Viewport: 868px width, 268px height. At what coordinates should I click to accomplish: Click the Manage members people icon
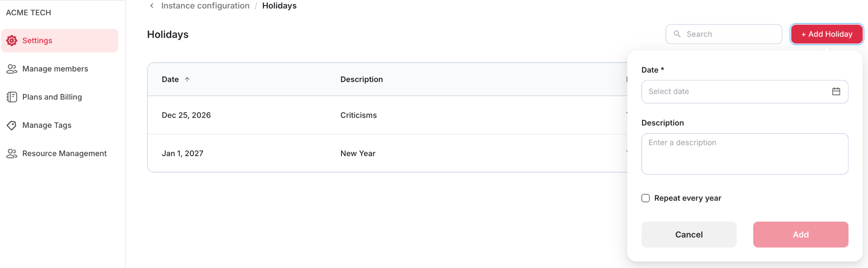[x=12, y=69]
